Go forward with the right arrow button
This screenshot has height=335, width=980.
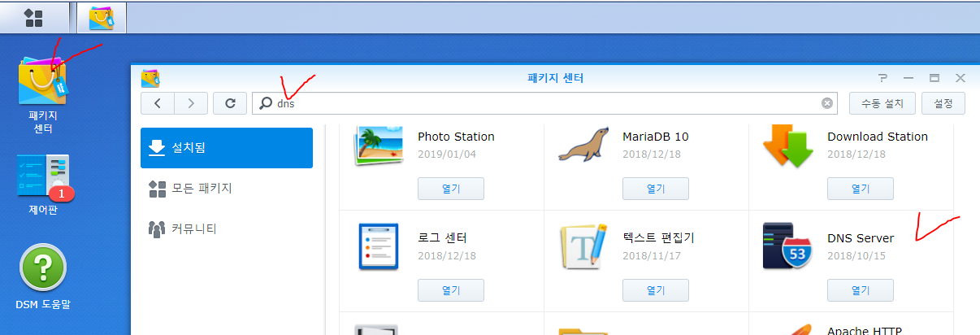191,103
